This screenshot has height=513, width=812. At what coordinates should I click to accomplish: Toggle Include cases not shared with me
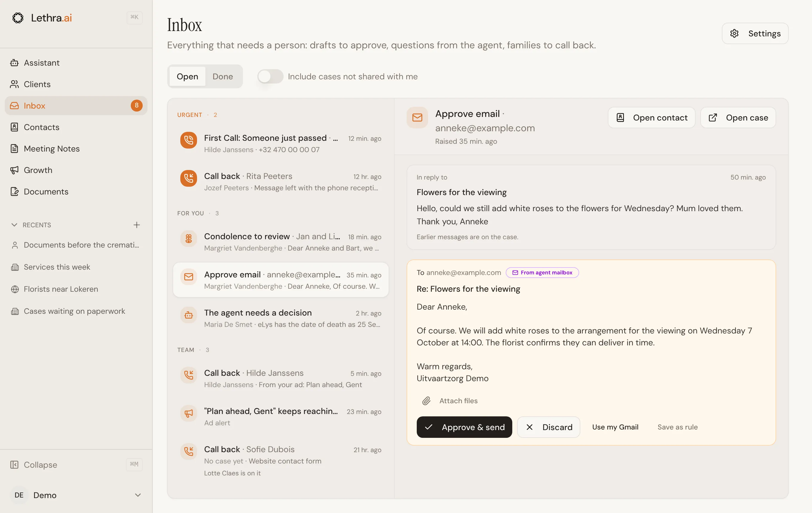[270, 76]
